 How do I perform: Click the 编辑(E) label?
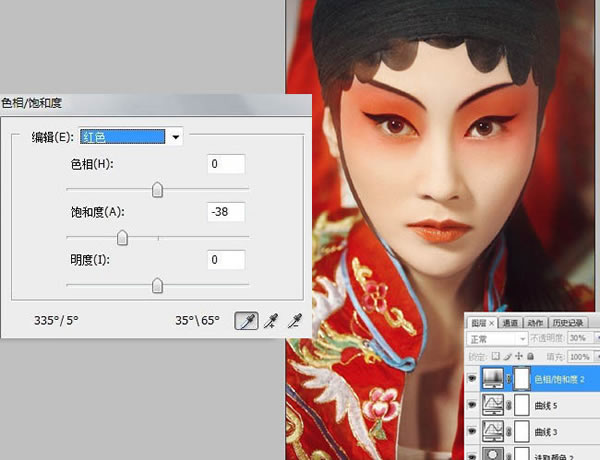click(52, 137)
